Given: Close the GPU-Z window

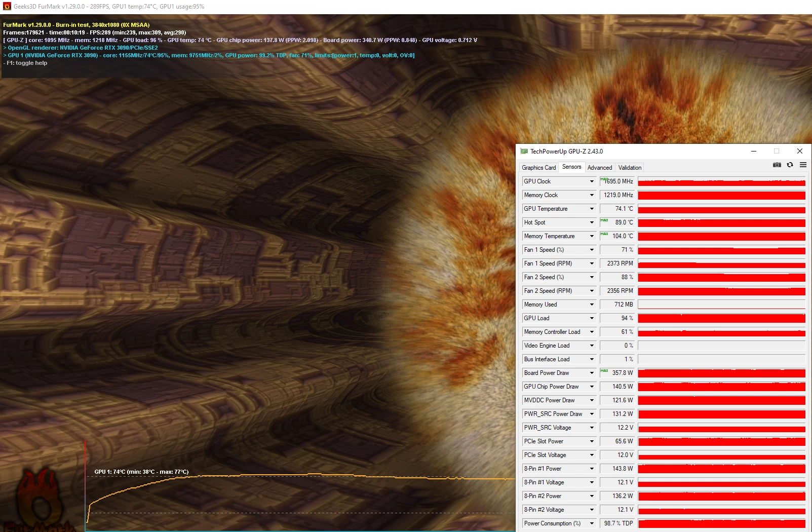Looking at the screenshot, I should [x=800, y=151].
